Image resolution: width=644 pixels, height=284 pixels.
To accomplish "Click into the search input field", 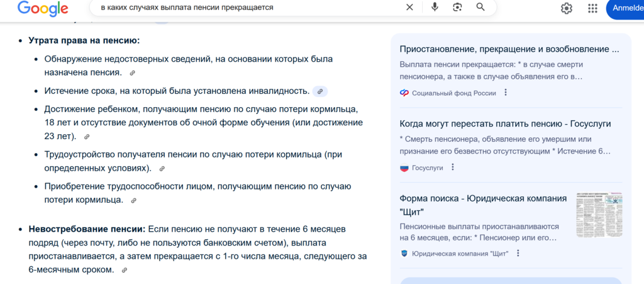I will (252, 8).
